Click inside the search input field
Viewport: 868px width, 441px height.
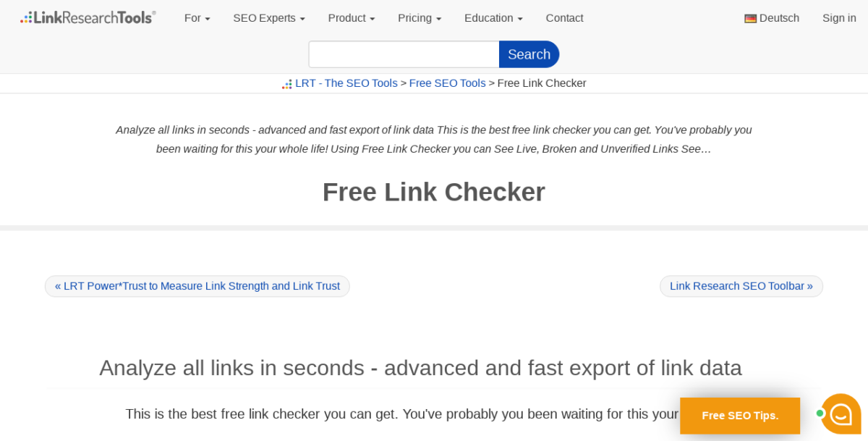(x=403, y=54)
